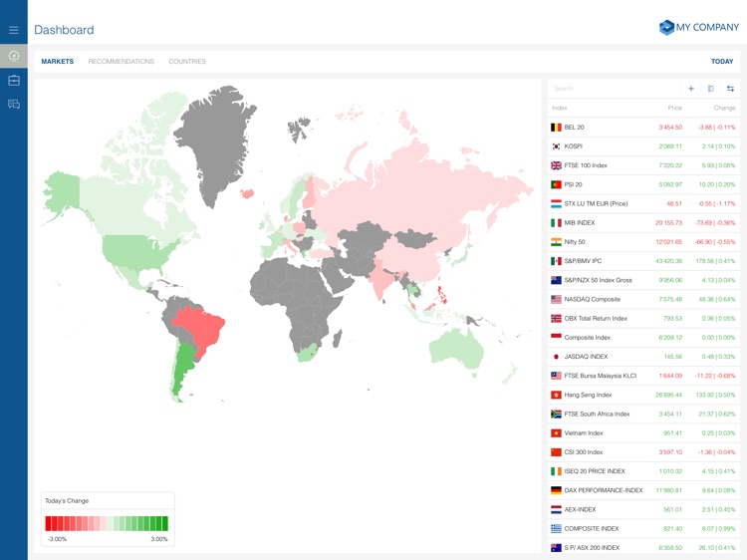This screenshot has width=747, height=560.
Task: Open the FTSE South Africa Index row
Action: click(643, 414)
